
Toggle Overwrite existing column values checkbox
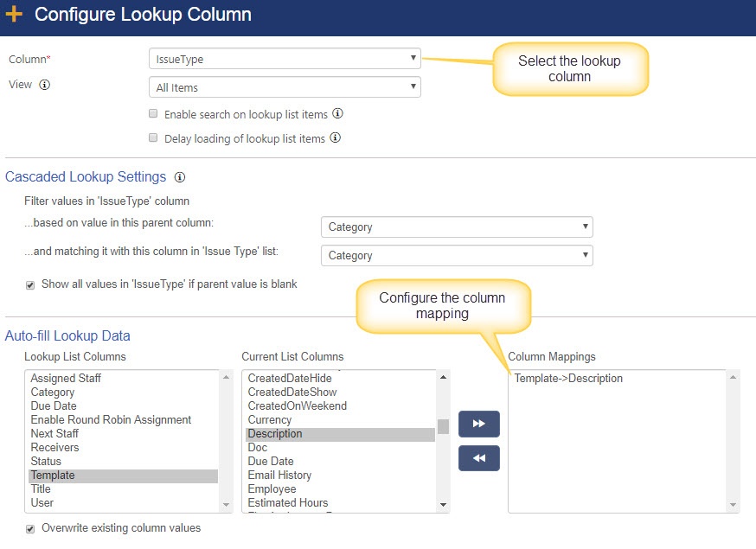coord(30,529)
